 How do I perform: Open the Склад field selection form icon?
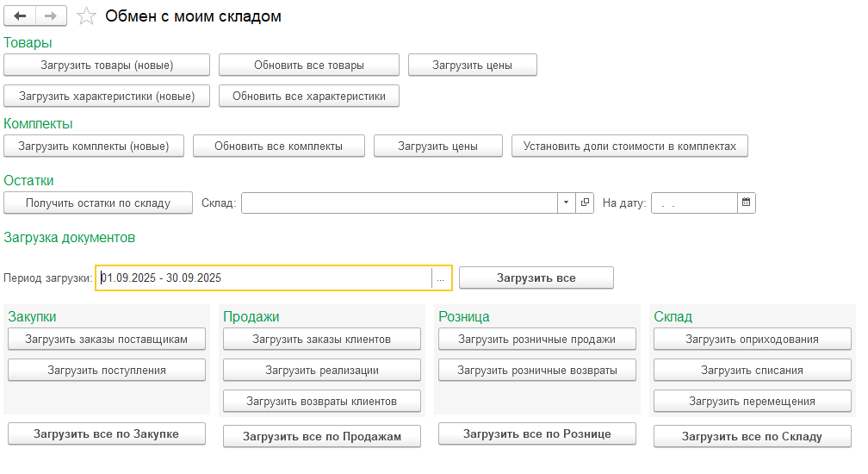(x=586, y=203)
